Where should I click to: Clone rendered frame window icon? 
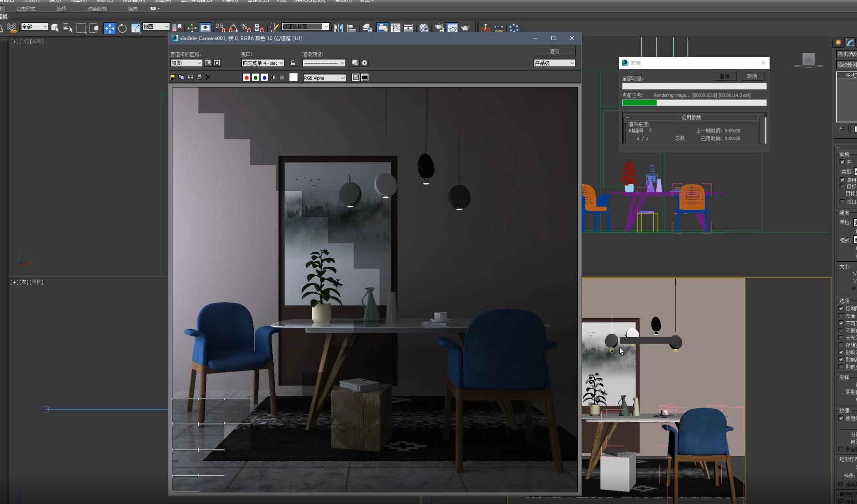191,77
